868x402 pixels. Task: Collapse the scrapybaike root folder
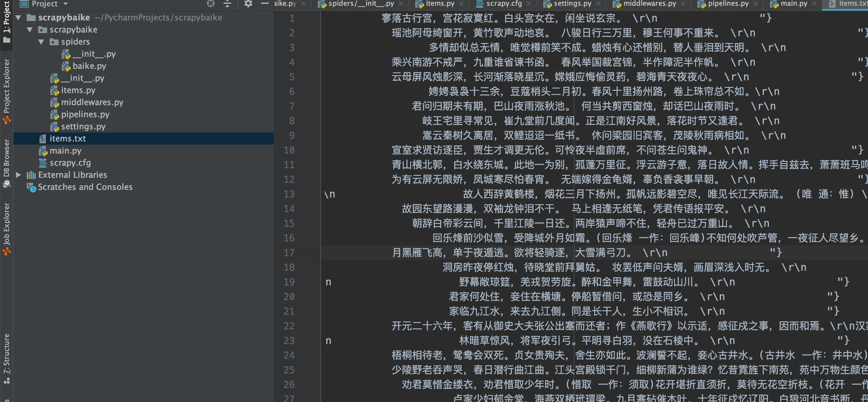pos(18,18)
